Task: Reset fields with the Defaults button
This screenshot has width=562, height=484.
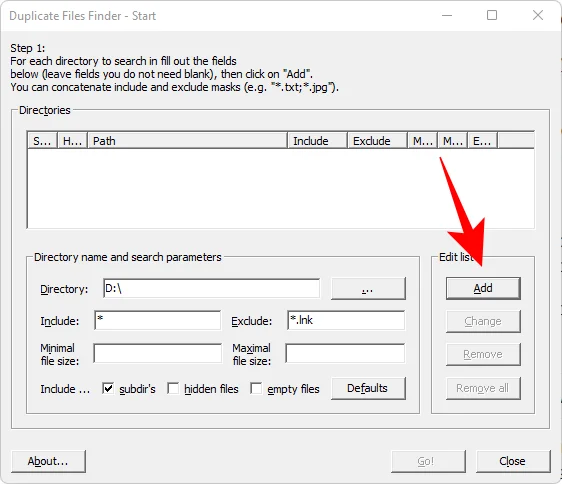Action: 368,388
